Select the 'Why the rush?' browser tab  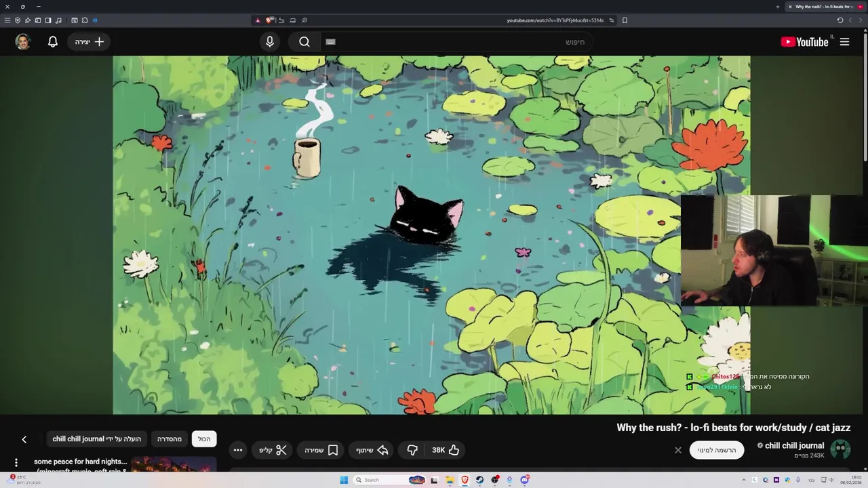pyautogui.click(x=826, y=7)
